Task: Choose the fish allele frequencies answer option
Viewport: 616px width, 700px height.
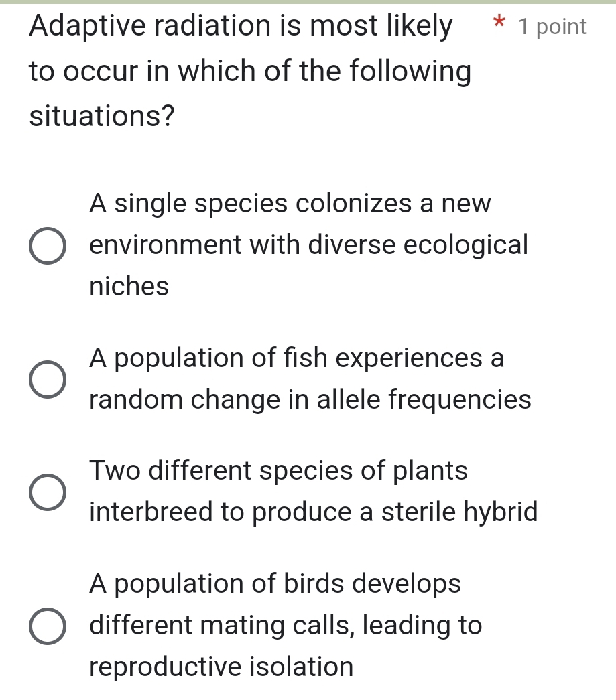Action: [47, 379]
